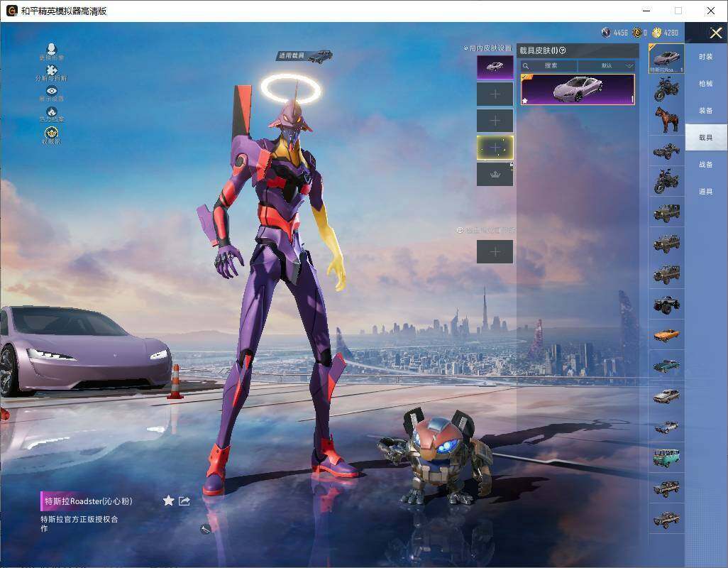Click the middle currency icon showing 0

click(637, 33)
